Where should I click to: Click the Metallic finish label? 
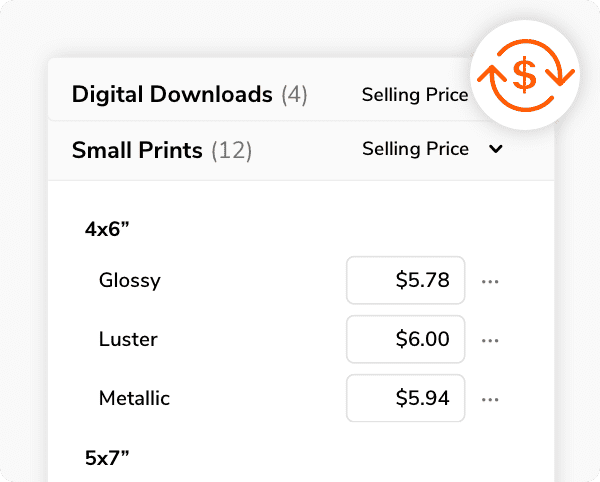pos(134,398)
